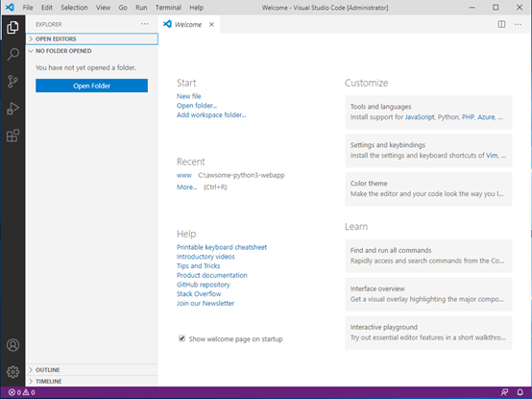Screen dimensions: 532x399
Task: Click the Vim link in Settings and keybindings
Action: 492,156
